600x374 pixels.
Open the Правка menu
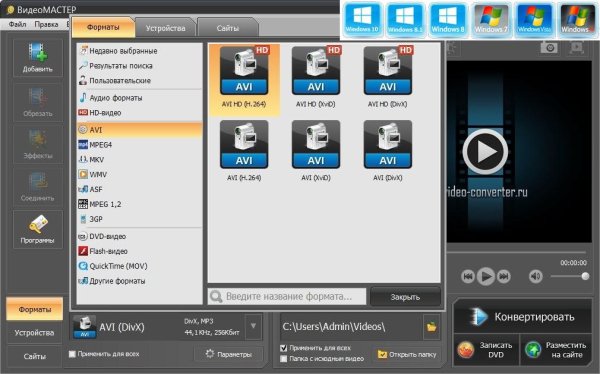(46, 24)
